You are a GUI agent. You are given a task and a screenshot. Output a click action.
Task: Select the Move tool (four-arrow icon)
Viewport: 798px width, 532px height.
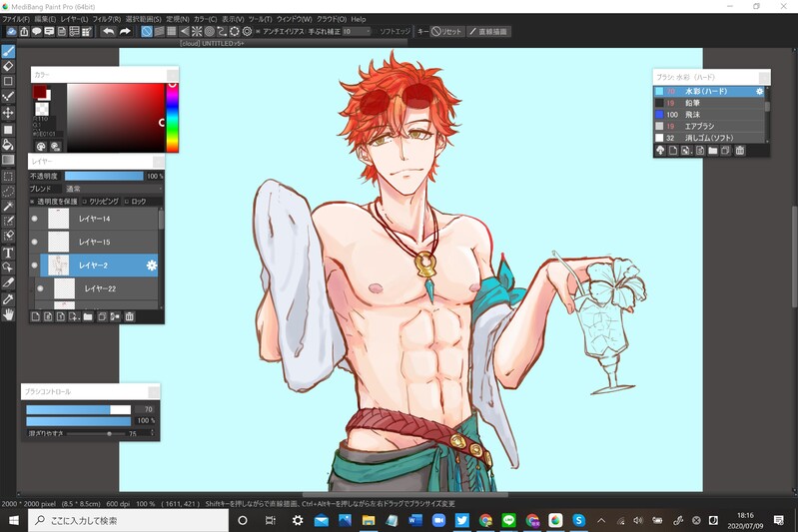tap(8, 113)
